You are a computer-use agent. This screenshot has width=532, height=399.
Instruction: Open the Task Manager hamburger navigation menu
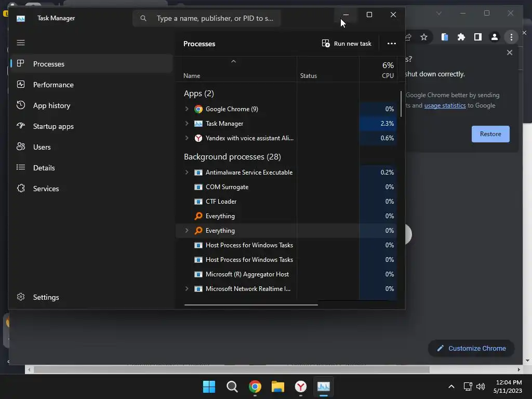21,43
